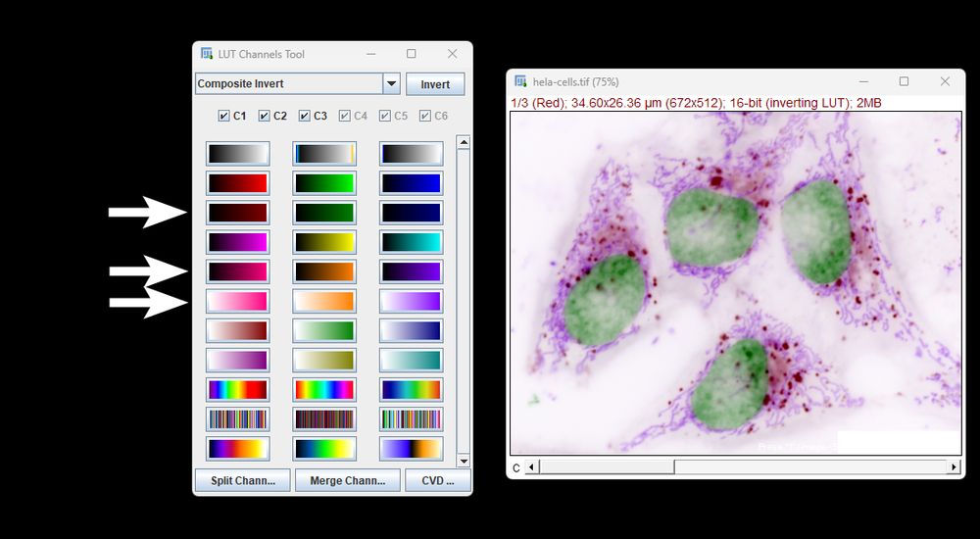Choose the first-column striped glasbey LUT swatch
Image resolution: width=980 pixels, height=539 pixels.
[238, 418]
